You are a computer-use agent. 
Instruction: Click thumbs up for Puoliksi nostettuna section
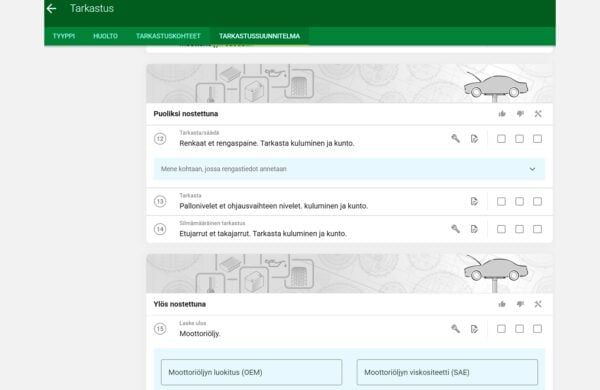(x=502, y=114)
